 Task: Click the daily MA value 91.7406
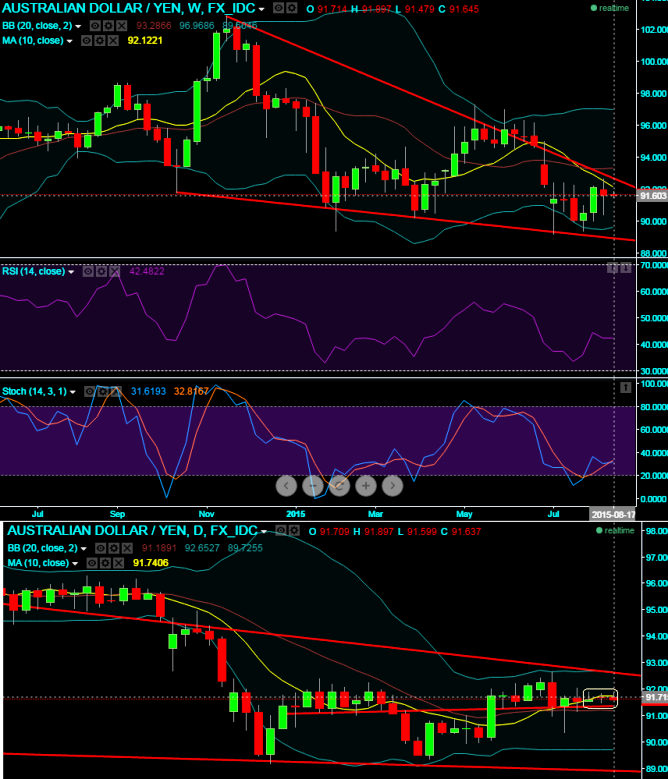(x=150, y=563)
